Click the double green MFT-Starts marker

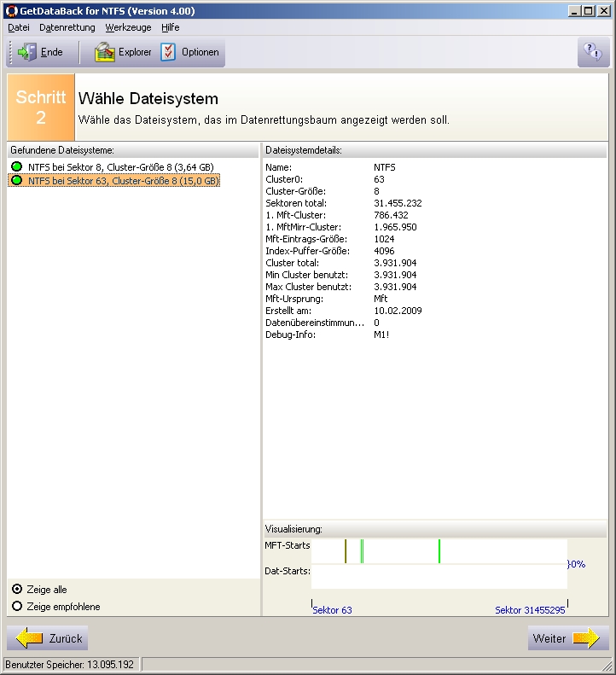tap(362, 551)
